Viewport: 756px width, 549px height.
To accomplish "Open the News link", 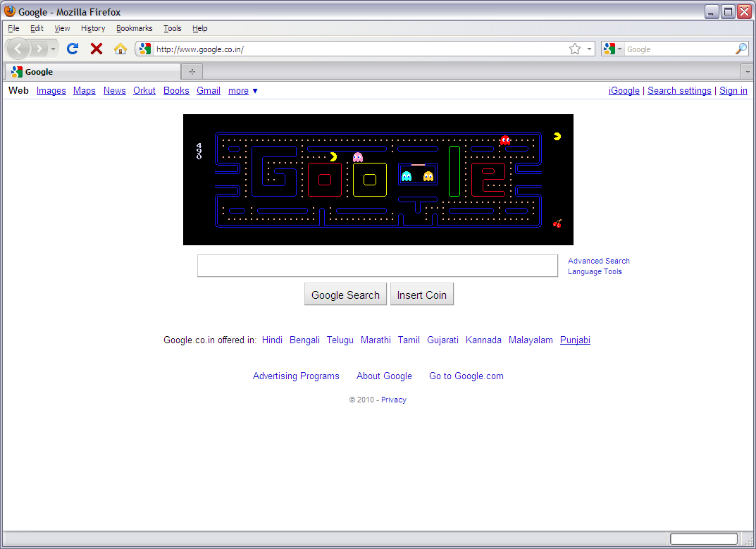I will coord(115,91).
